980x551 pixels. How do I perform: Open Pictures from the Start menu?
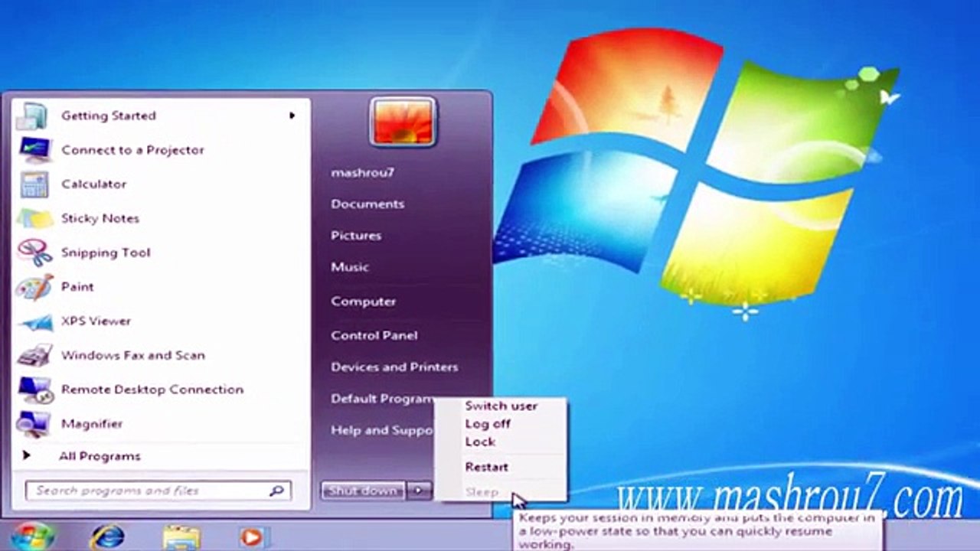[356, 236]
